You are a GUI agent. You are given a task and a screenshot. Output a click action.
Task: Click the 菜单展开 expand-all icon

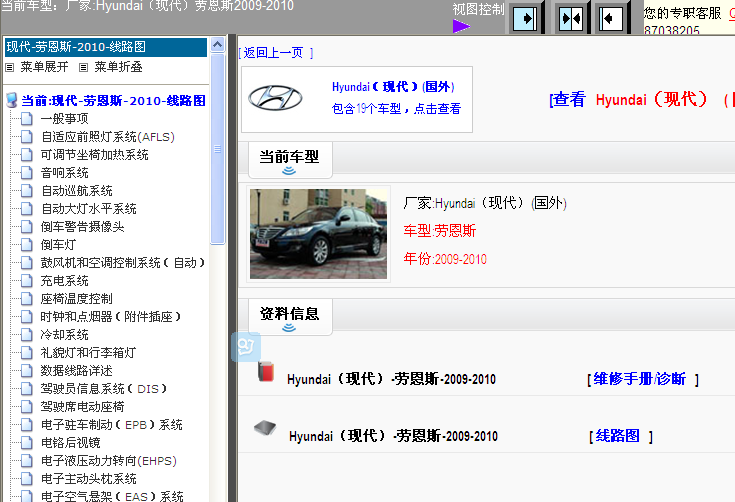10,67
